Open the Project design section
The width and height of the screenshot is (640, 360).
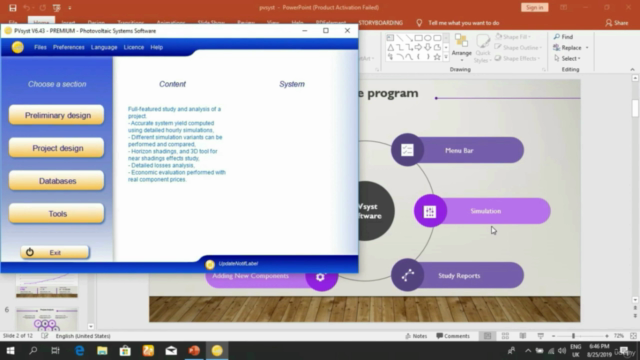click(57, 148)
